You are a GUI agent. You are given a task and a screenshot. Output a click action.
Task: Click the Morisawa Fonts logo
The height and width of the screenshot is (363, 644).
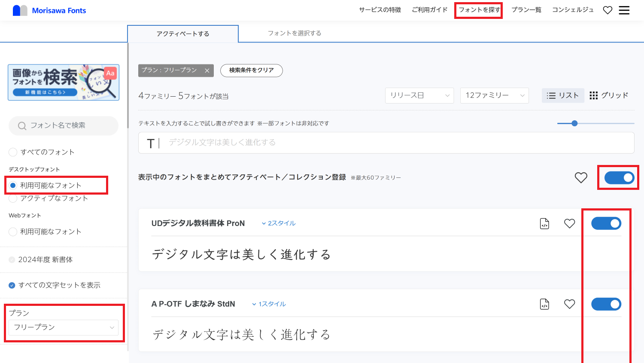tap(49, 10)
